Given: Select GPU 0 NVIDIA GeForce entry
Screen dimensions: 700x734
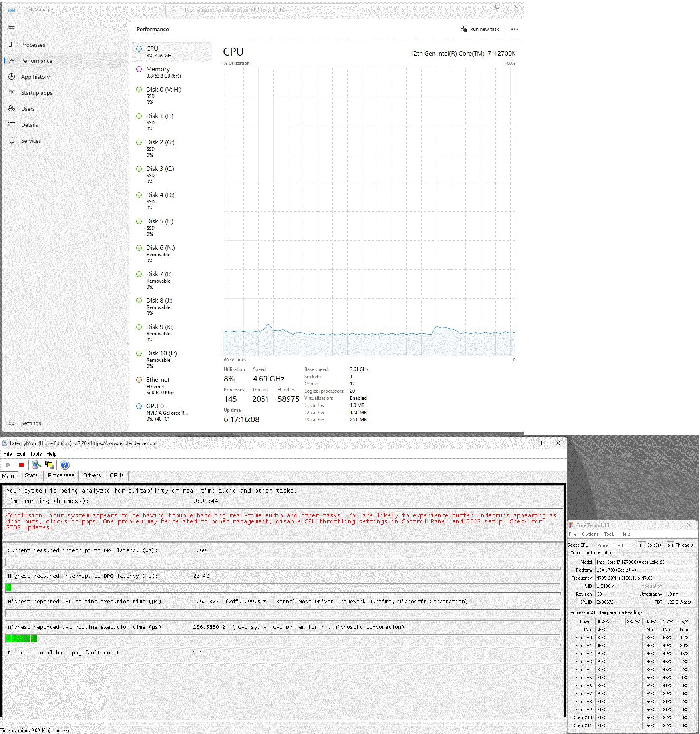Looking at the screenshot, I should pos(172,412).
